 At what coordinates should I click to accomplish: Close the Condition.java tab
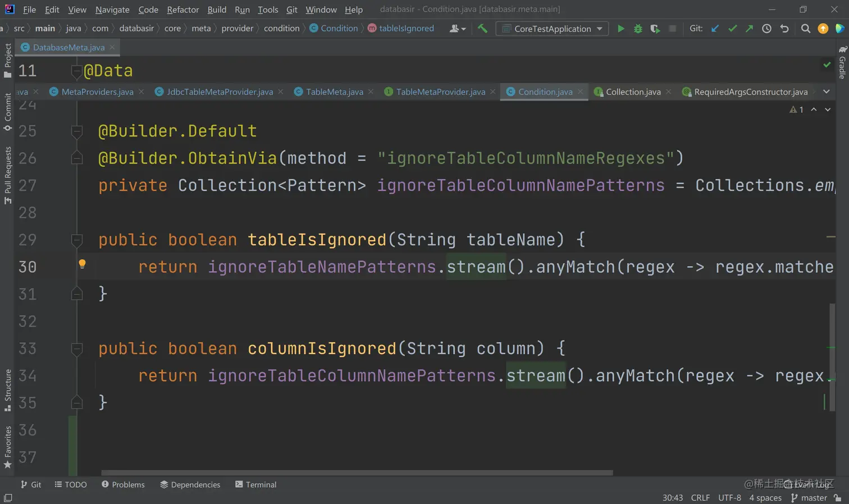coord(580,91)
